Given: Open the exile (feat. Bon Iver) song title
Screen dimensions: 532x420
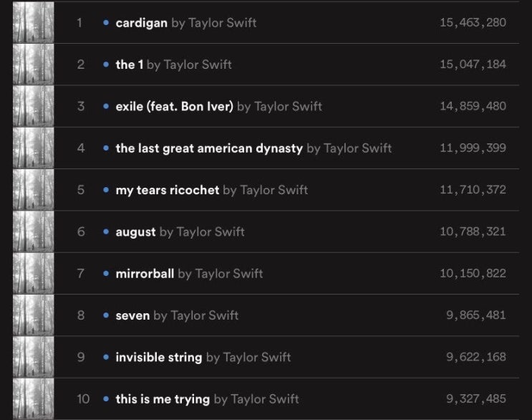Looking at the screenshot, I should tap(175, 107).
